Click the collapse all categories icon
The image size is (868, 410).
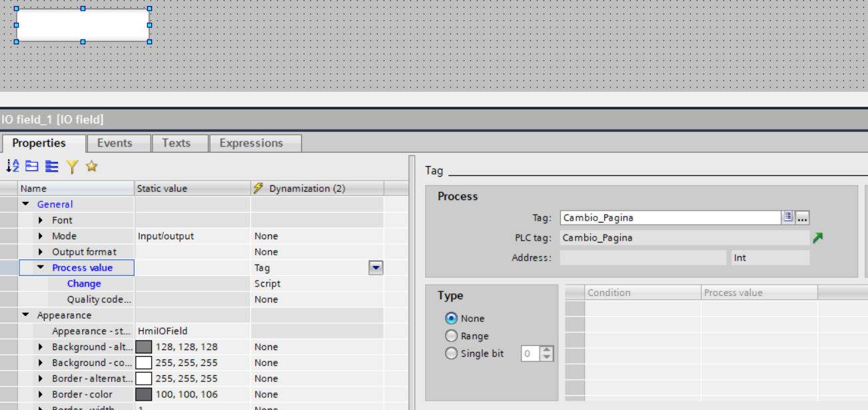32,166
